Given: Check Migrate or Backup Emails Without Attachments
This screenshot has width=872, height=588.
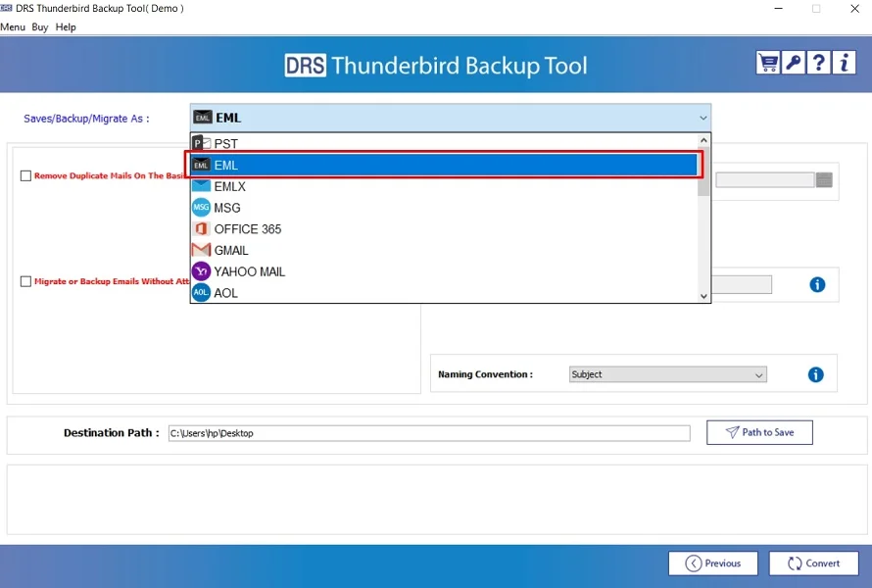Looking at the screenshot, I should point(24,281).
